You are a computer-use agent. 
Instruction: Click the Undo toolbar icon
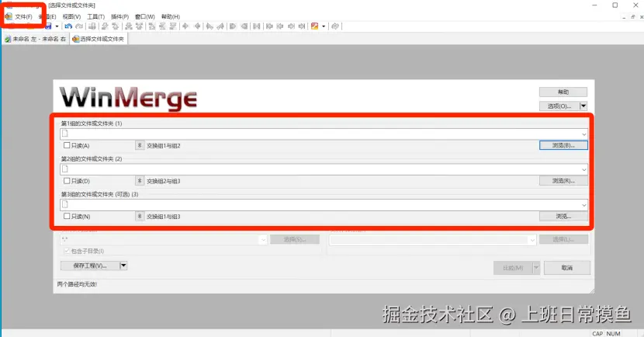tap(68, 26)
